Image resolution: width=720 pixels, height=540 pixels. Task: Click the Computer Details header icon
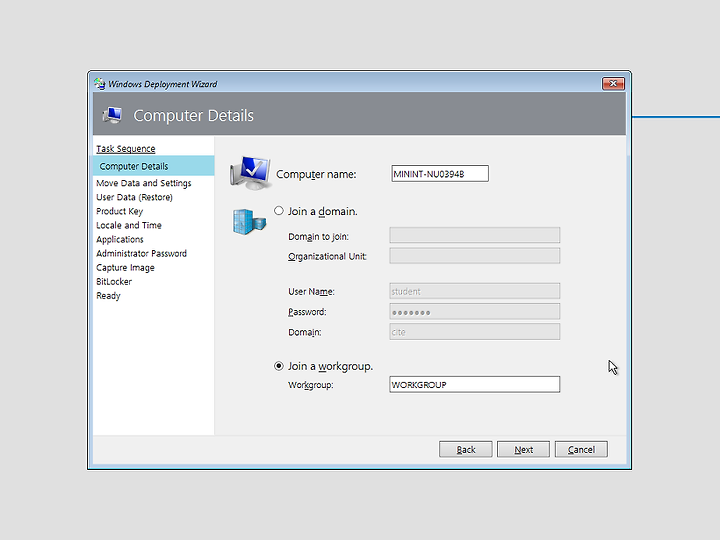point(112,115)
